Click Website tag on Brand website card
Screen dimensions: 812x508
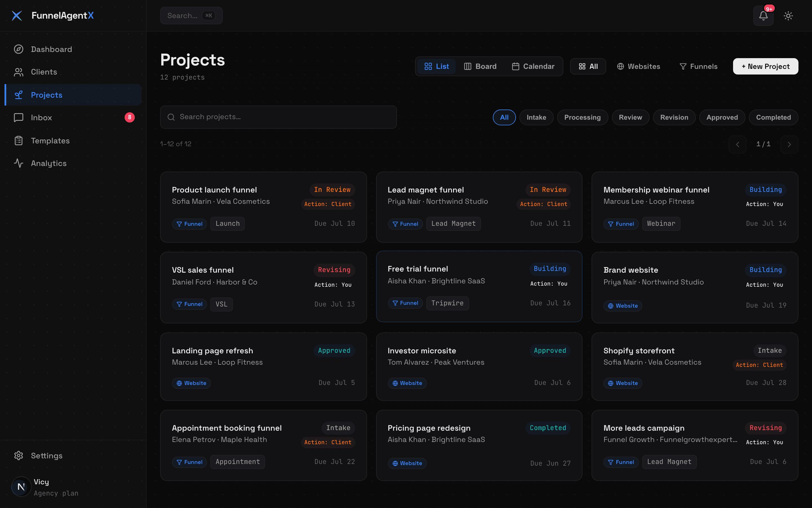coord(623,306)
